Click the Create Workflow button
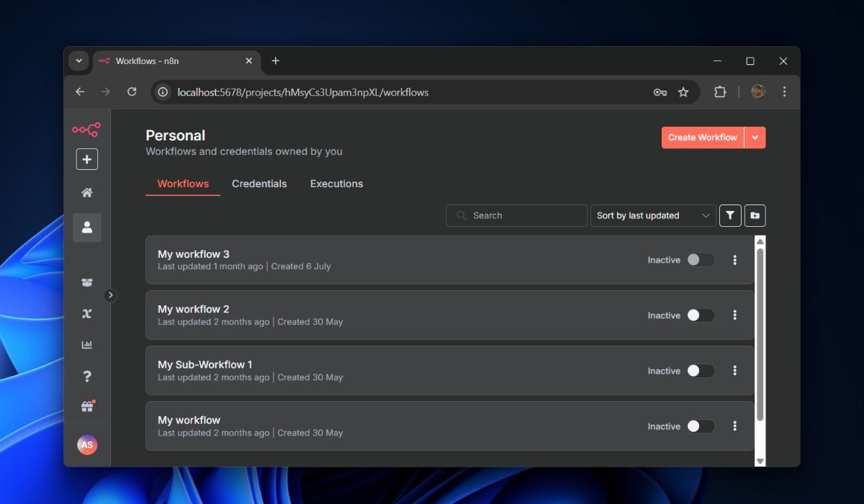 pos(702,138)
